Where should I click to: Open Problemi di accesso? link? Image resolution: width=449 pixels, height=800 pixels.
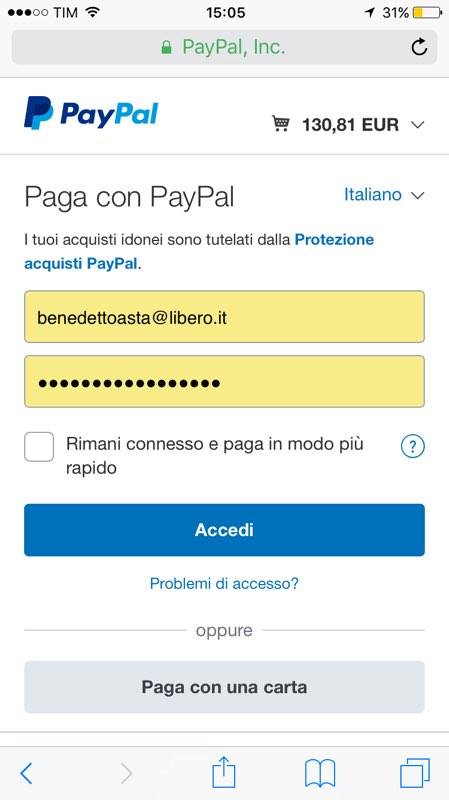pyautogui.click(x=224, y=583)
